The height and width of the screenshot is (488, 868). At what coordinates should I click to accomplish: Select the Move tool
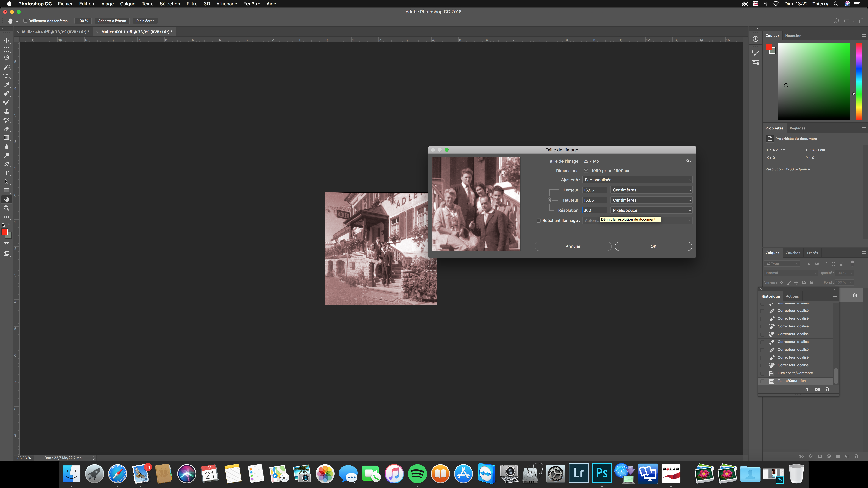[7, 41]
